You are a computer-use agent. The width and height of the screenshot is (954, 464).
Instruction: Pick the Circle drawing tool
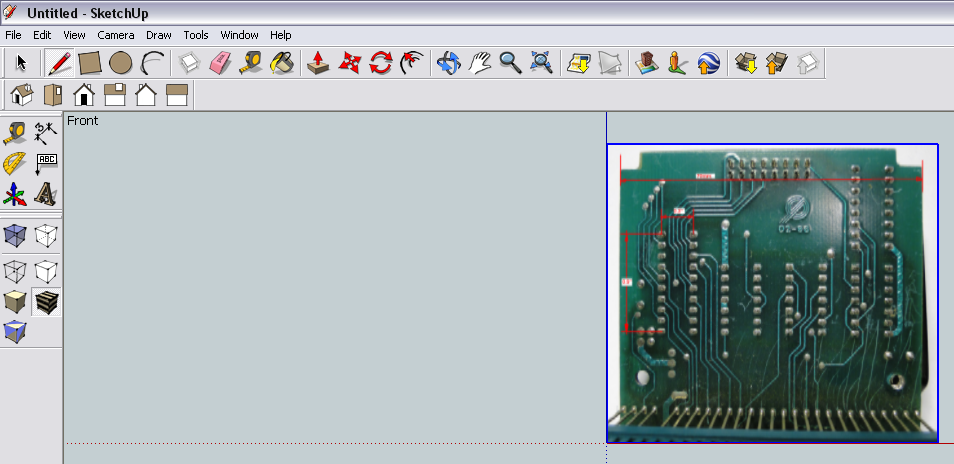(x=120, y=63)
